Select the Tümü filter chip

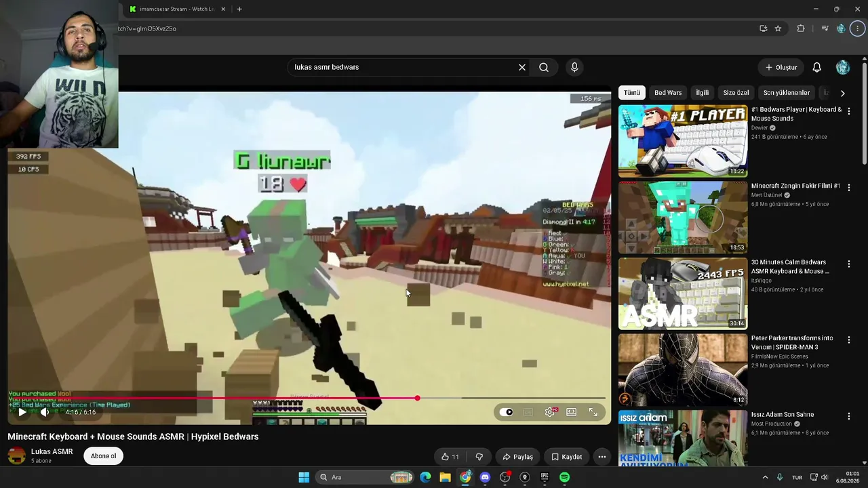pos(632,93)
